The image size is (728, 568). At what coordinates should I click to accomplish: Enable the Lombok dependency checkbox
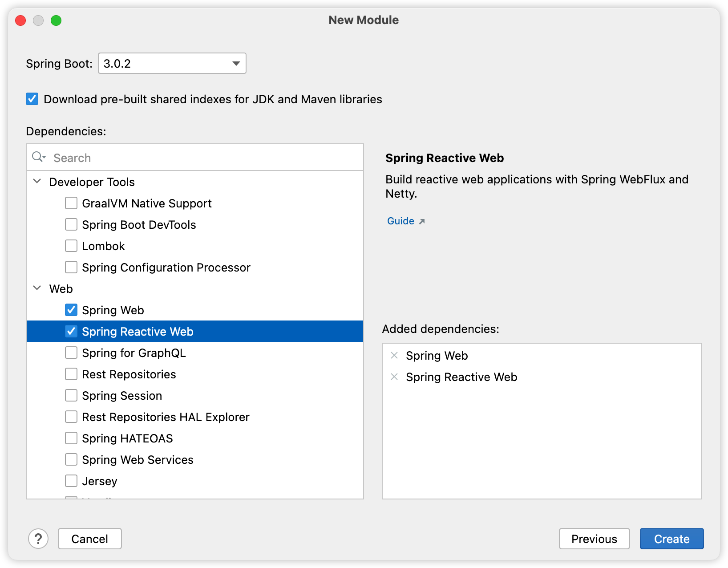(x=71, y=246)
